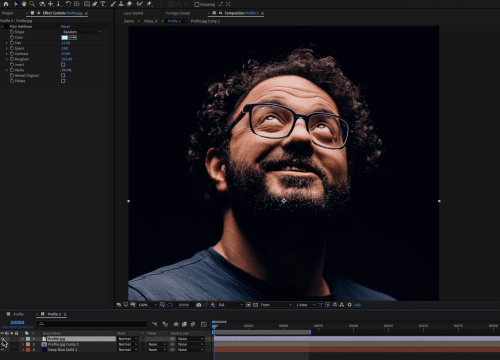
Task: Click the Roughen property stopwatch
Action: click(12, 59)
